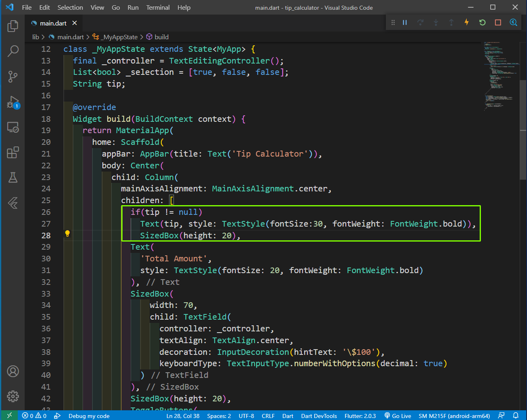Open the Explorer view in activity bar
This screenshot has width=527, height=420.
coord(13,26)
